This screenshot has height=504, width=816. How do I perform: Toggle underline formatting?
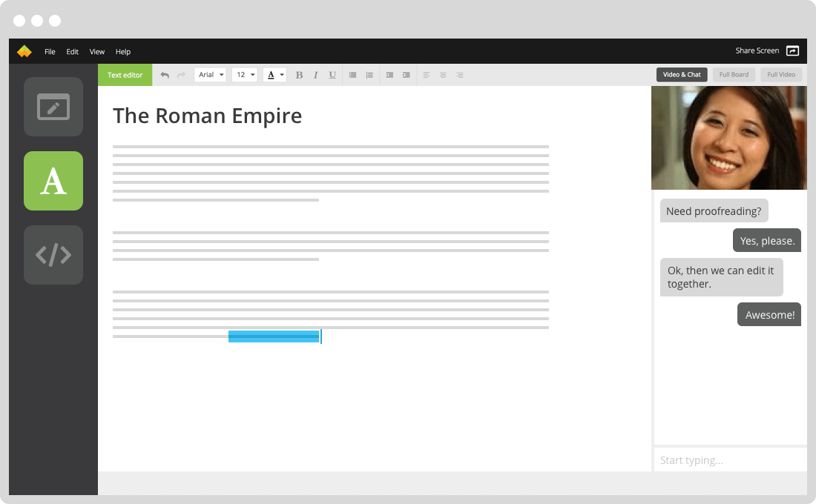(x=332, y=75)
